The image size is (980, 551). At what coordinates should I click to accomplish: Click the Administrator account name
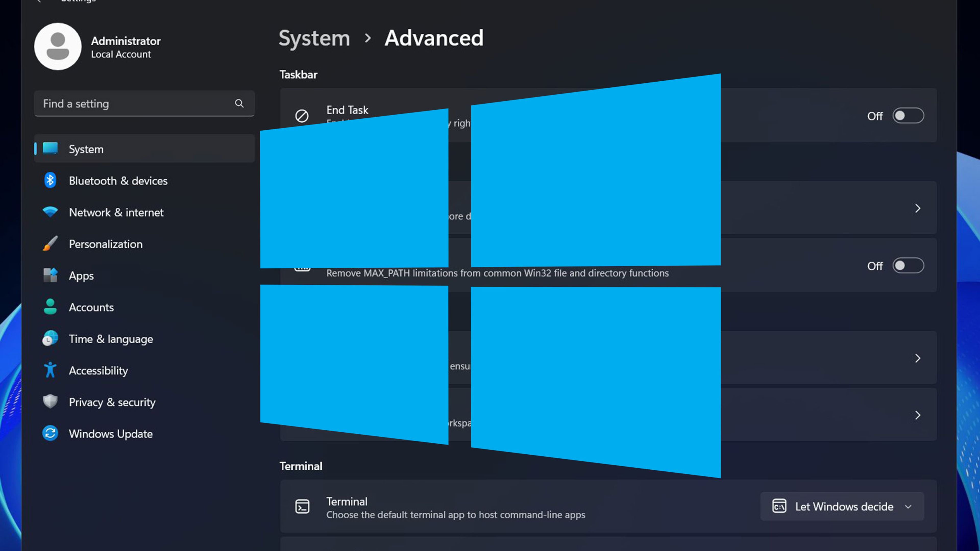126,41
